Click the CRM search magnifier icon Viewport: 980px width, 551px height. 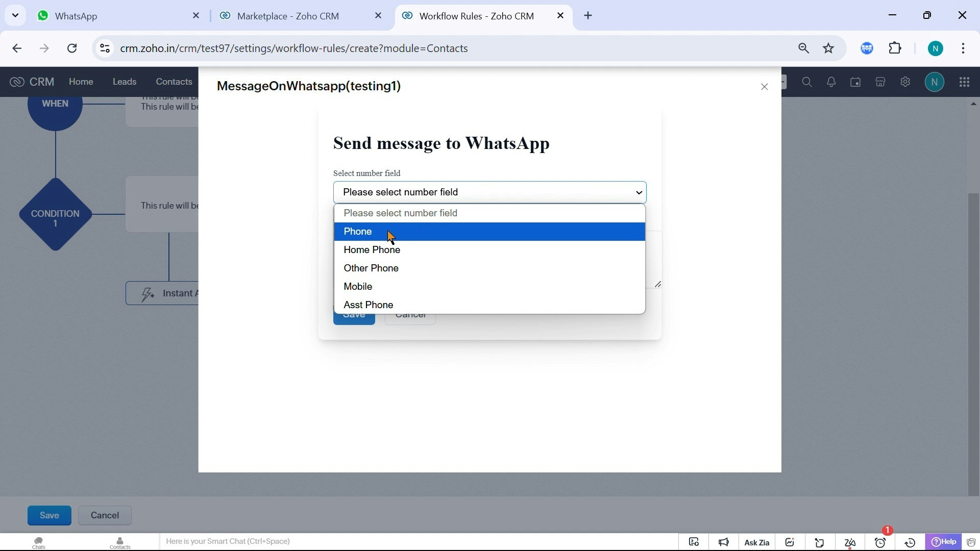(807, 82)
